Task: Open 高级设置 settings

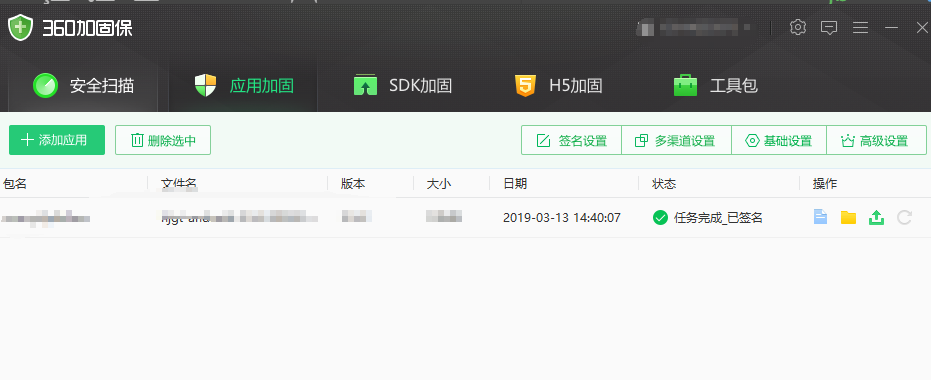Action: (876, 141)
